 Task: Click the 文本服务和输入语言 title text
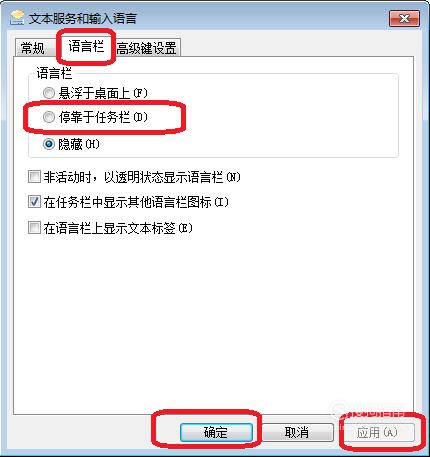click(83, 19)
